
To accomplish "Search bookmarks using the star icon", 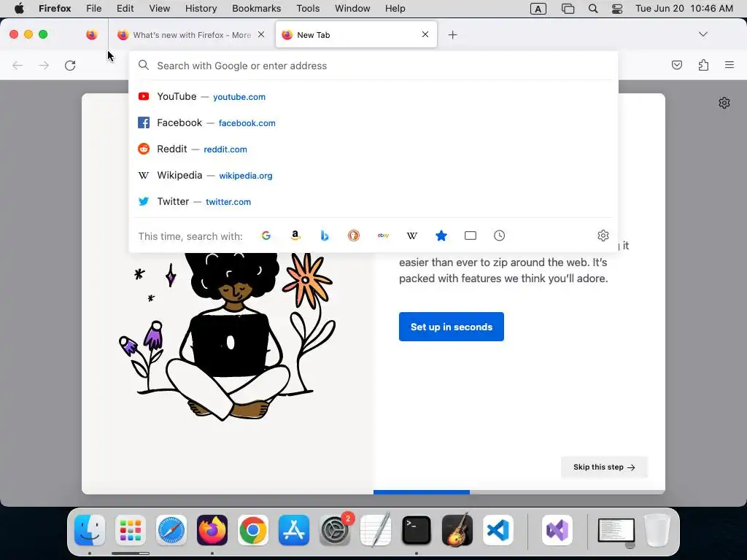I will coord(441,236).
